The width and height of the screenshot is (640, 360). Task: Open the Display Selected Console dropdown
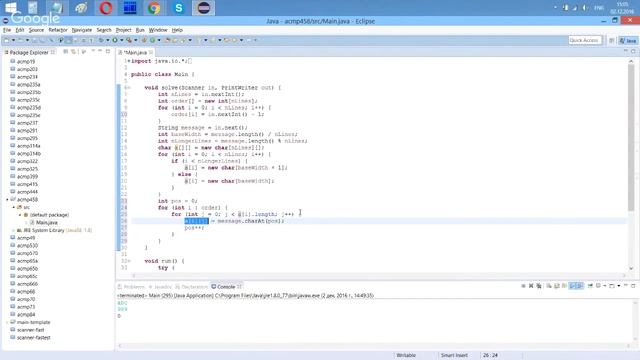[605, 286]
